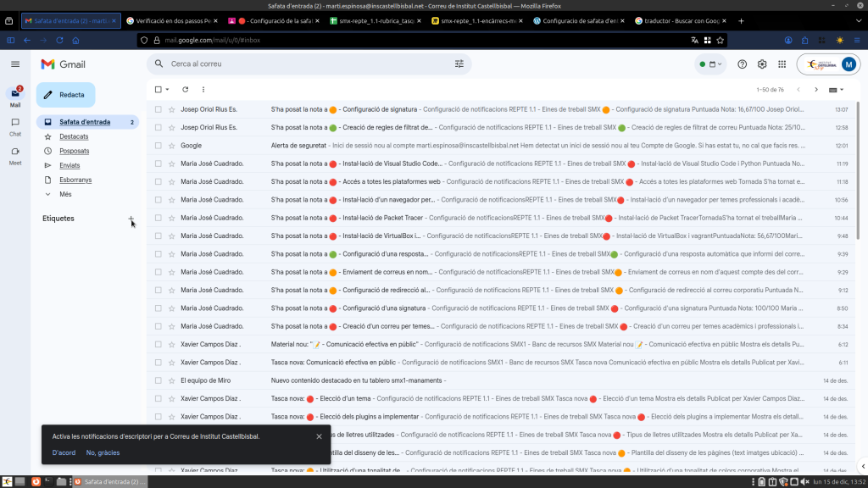
Task: Open the help question mark icon
Action: click(743, 64)
